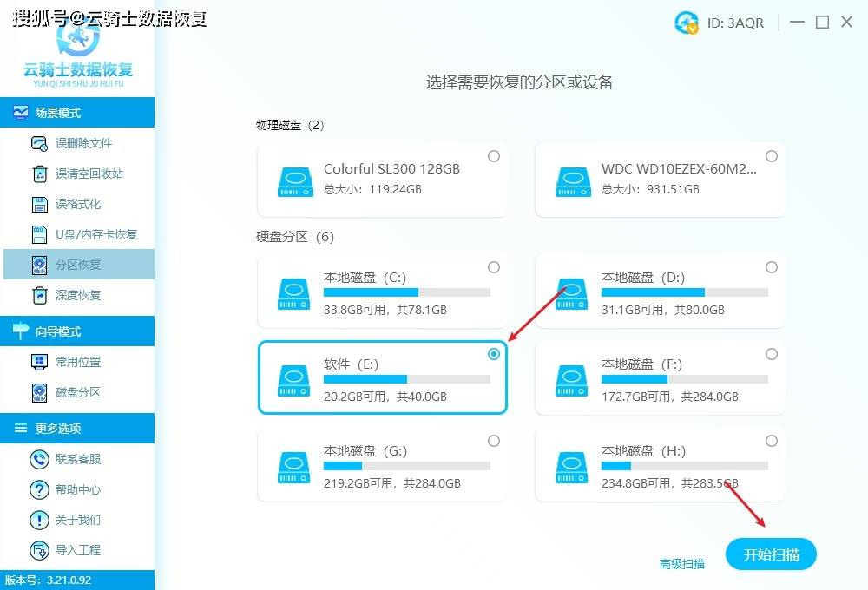Select the WDC WD10EZEX drive radio button
The width and height of the screenshot is (868, 590).
click(771, 156)
